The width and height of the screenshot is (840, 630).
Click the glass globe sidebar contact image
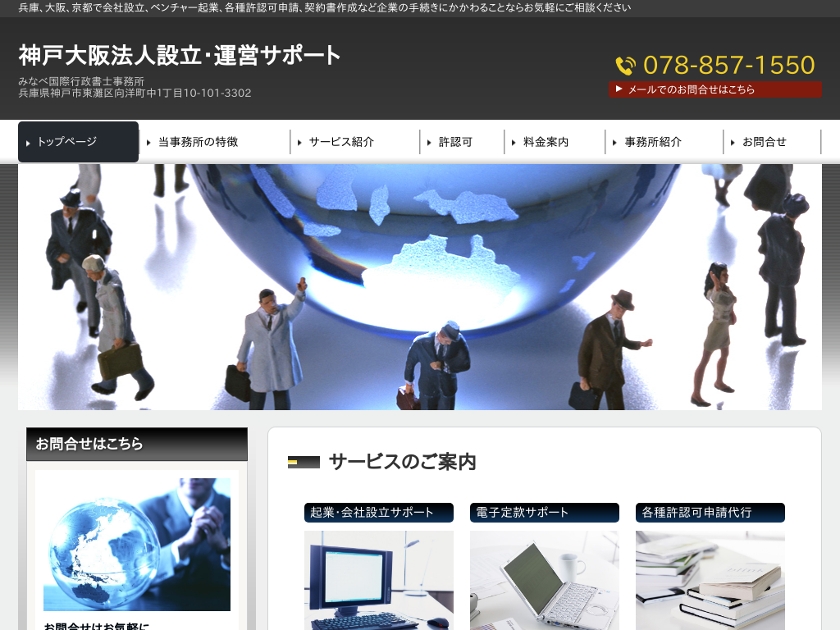coord(137,544)
